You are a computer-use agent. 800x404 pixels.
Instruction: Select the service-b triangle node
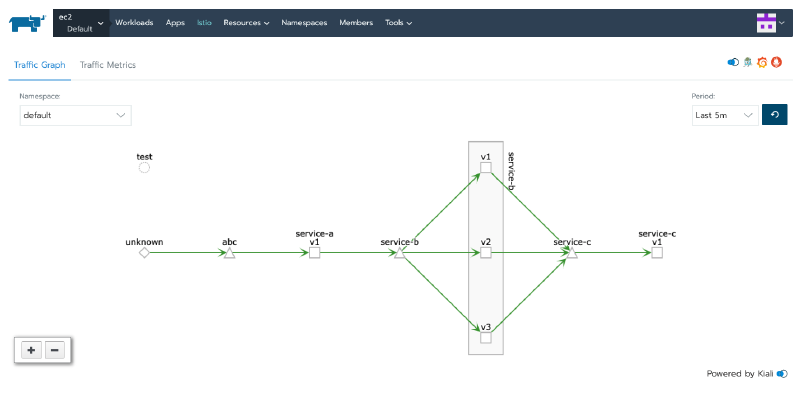point(399,252)
